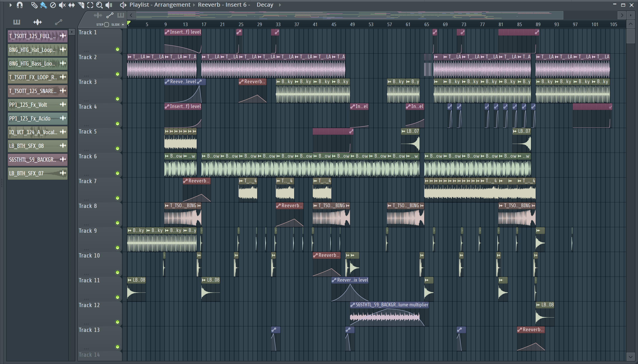Click bar 49 on the timeline ruler

[x=352, y=25]
